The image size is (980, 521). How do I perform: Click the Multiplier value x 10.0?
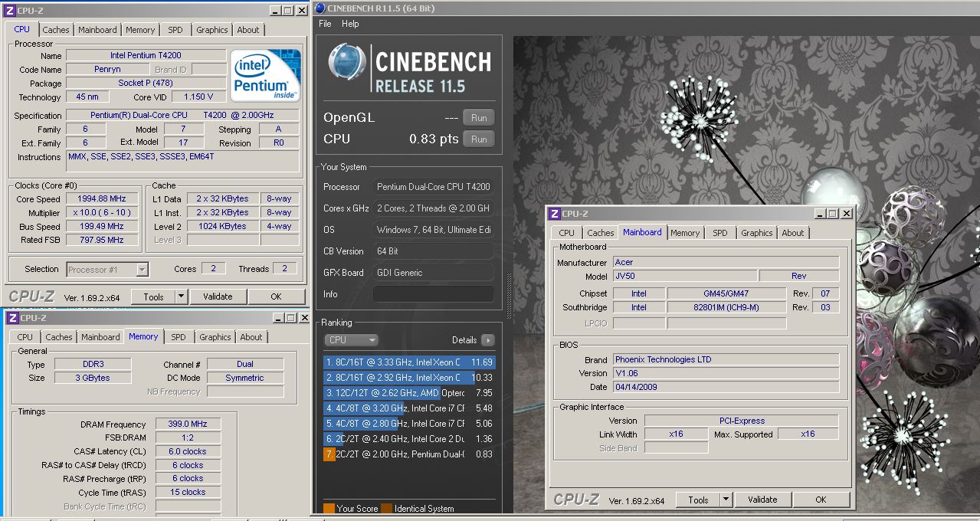tap(103, 213)
